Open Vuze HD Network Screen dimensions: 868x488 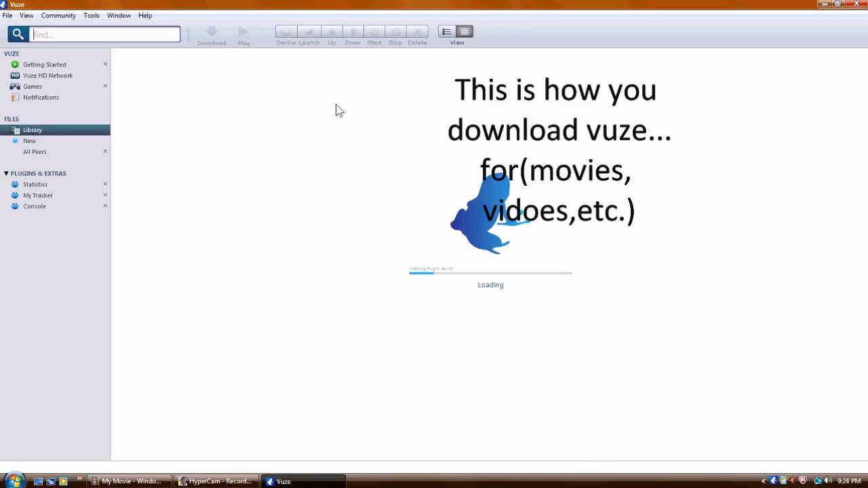(x=47, y=75)
